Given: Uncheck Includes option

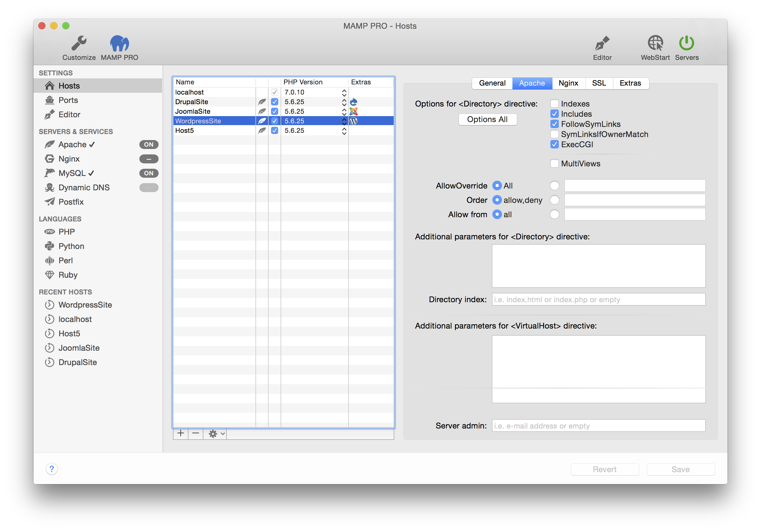Looking at the screenshot, I should 554,114.
